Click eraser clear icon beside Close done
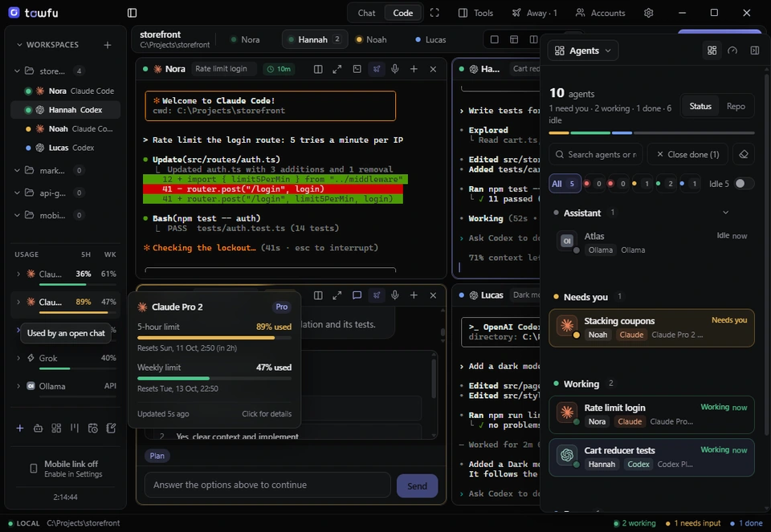The image size is (771, 532). (744, 154)
